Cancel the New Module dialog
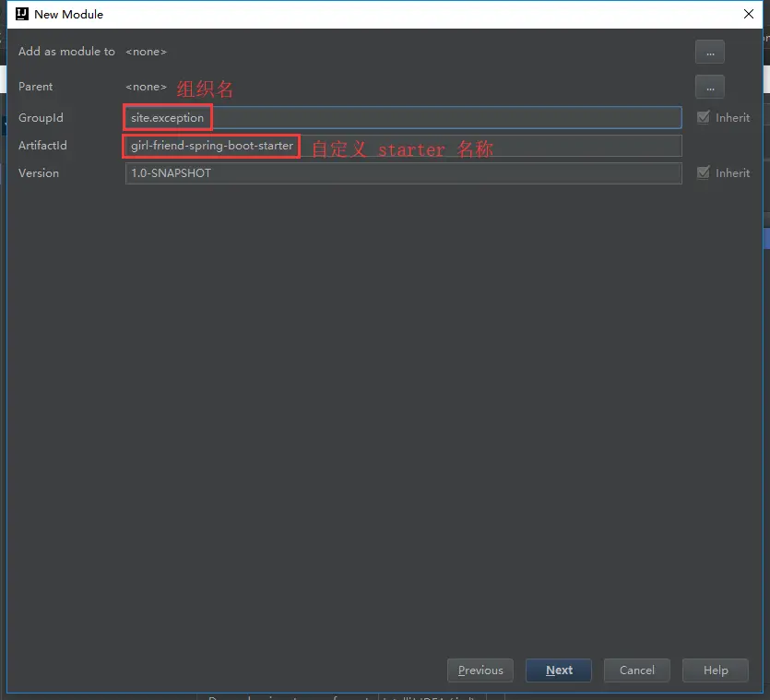The image size is (770, 700). coord(636,670)
